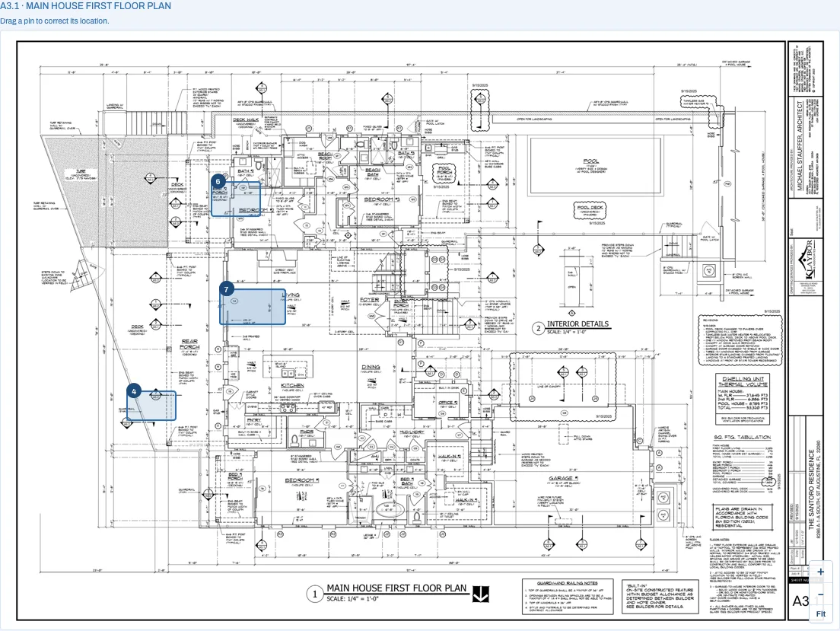Zoom out with the minus button
Image resolution: width=840 pixels, height=631 pixels.
coord(821,594)
